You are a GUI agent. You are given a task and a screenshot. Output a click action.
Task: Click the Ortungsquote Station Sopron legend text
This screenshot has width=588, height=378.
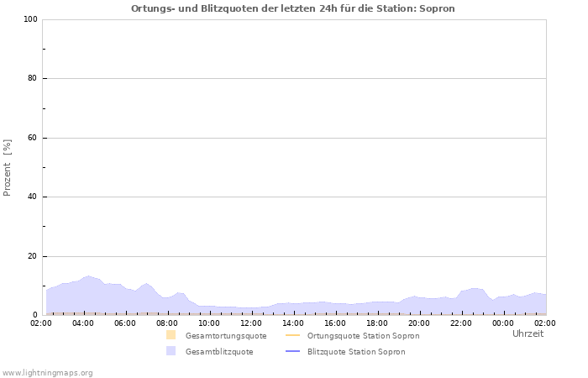click(363, 336)
